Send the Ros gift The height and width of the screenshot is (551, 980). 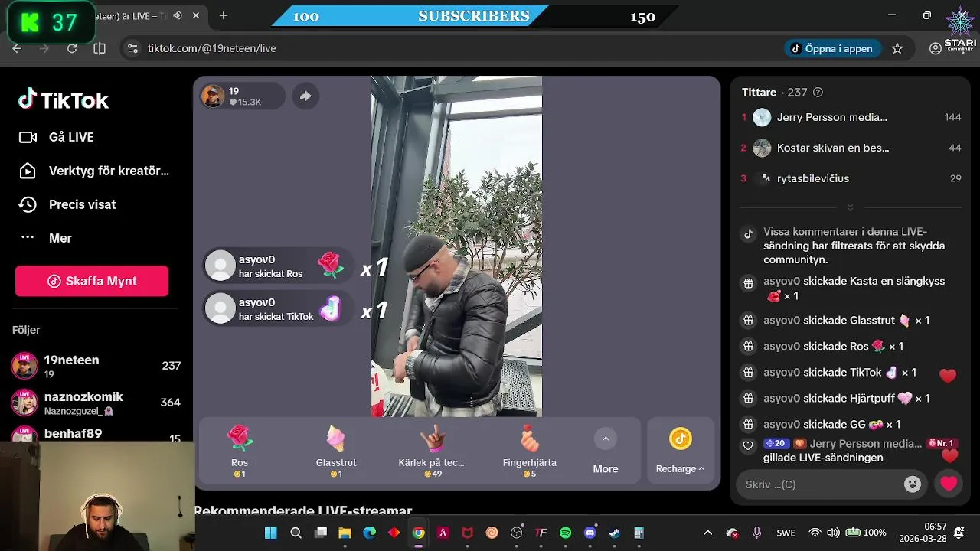(x=240, y=451)
